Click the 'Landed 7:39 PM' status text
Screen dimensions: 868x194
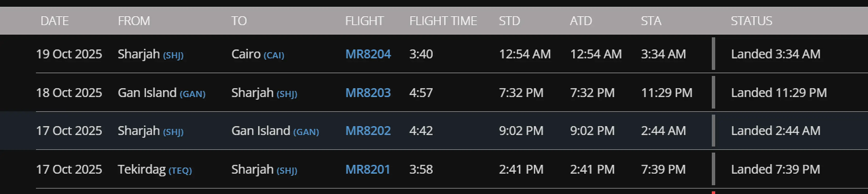[776, 170]
